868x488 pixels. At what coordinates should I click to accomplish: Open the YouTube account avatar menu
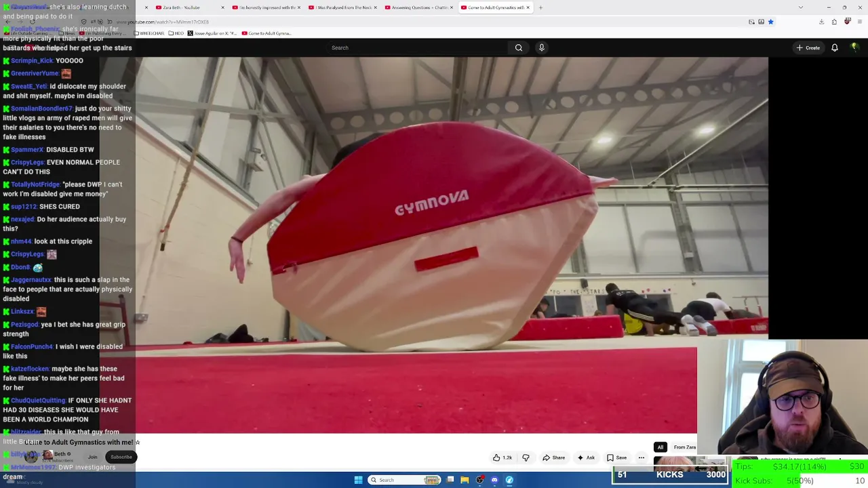[x=855, y=47]
